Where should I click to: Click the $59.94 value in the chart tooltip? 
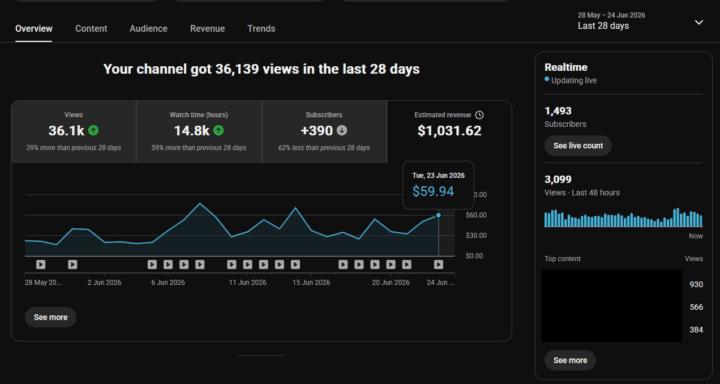(x=433, y=191)
